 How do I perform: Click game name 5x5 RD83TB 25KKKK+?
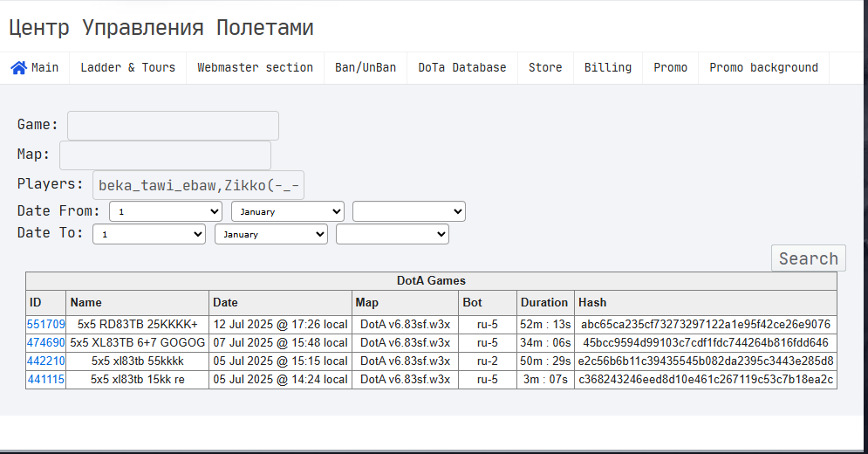(137, 324)
